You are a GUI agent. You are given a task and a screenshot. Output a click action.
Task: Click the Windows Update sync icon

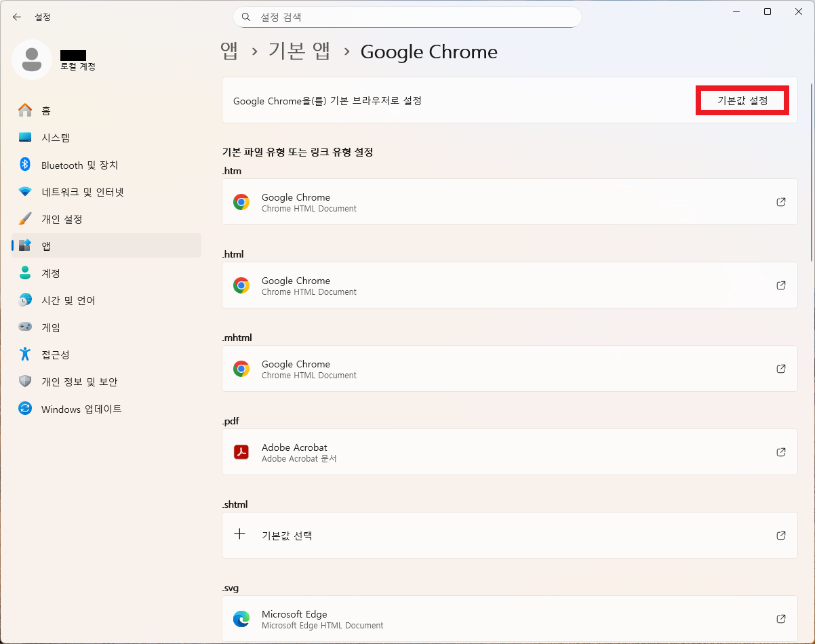(25, 408)
